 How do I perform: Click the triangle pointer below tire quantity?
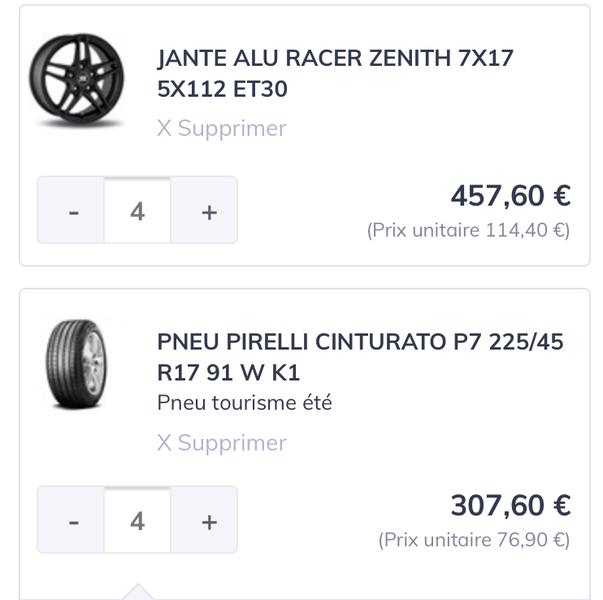(x=138, y=592)
